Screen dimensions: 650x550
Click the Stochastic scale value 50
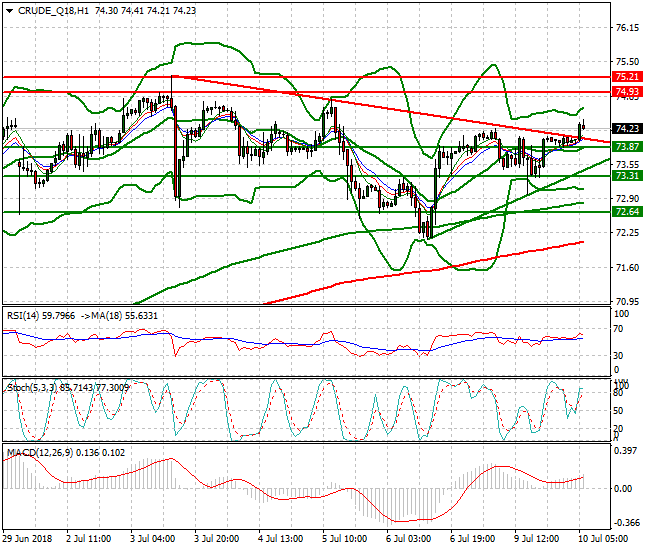[618, 411]
